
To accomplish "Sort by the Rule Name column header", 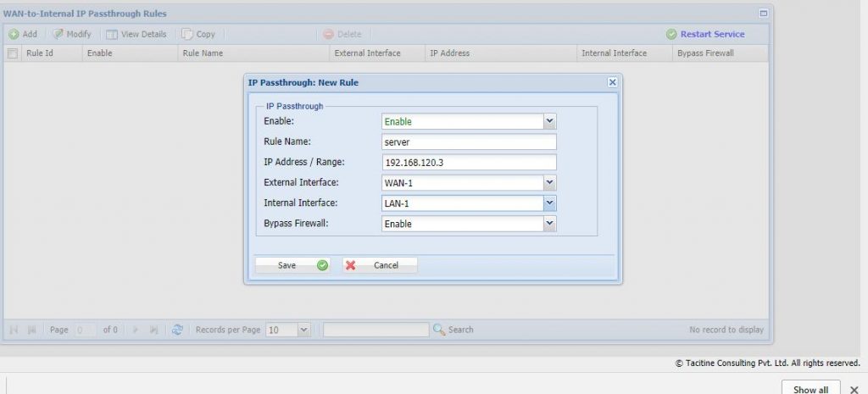I will (x=203, y=53).
